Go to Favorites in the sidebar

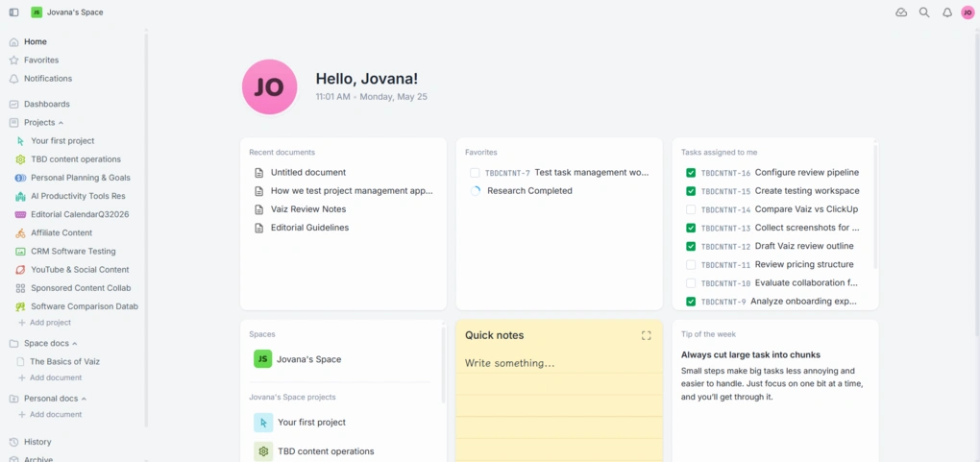pos(41,61)
